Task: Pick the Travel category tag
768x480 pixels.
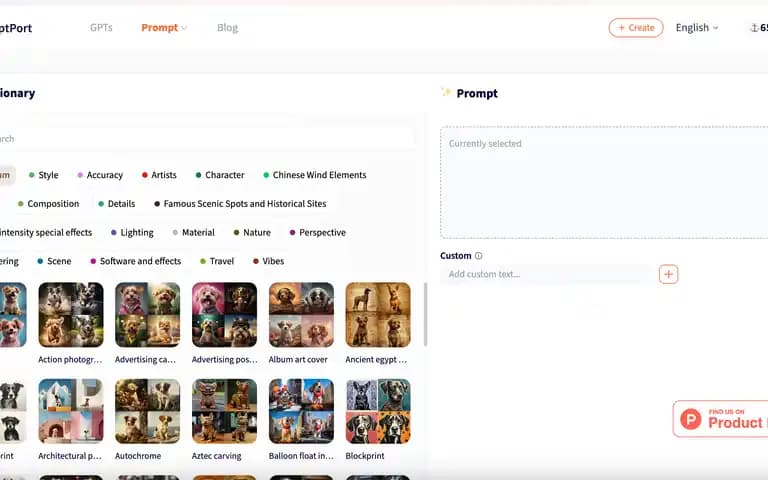Action: coord(217,261)
